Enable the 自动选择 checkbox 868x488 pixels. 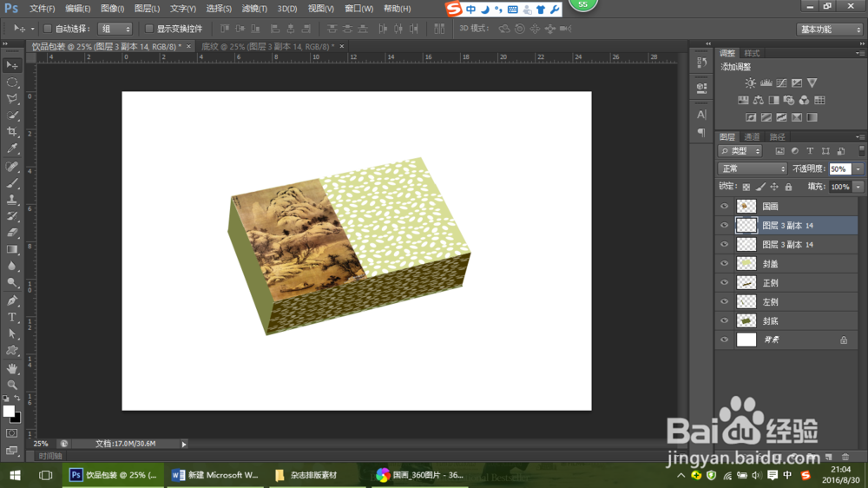click(48, 29)
